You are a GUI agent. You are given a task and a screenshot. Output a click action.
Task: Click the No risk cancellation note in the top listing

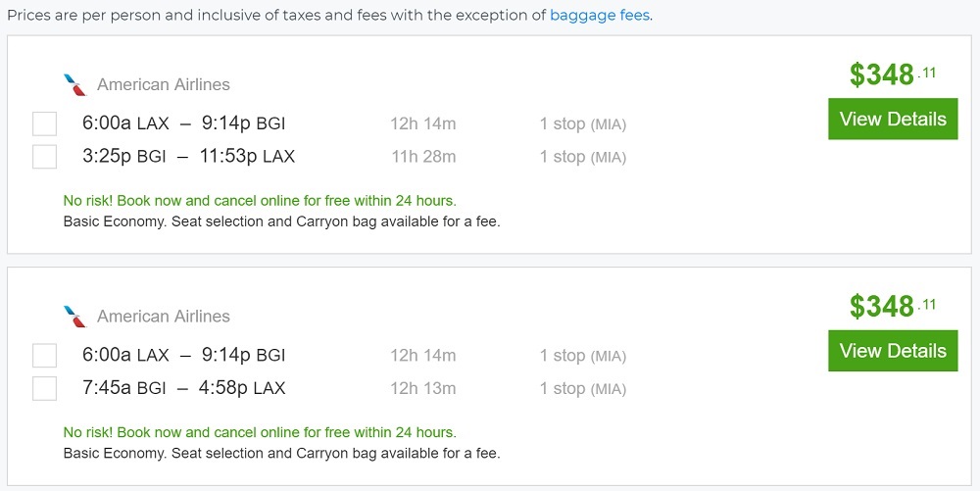[x=260, y=201]
